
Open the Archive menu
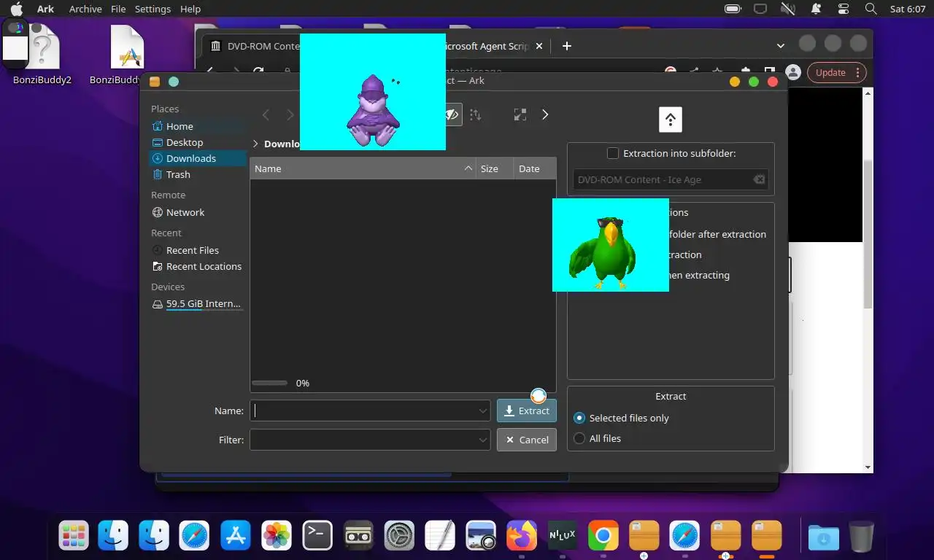pyautogui.click(x=85, y=9)
